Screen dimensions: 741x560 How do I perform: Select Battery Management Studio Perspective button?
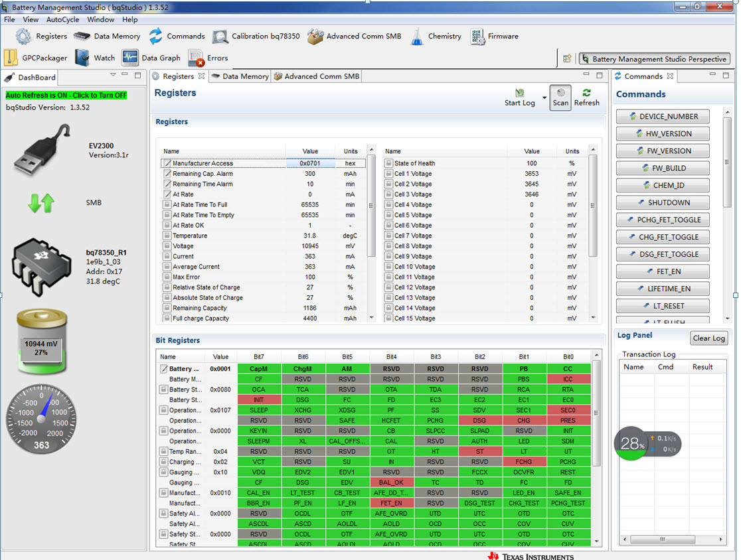pos(655,59)
